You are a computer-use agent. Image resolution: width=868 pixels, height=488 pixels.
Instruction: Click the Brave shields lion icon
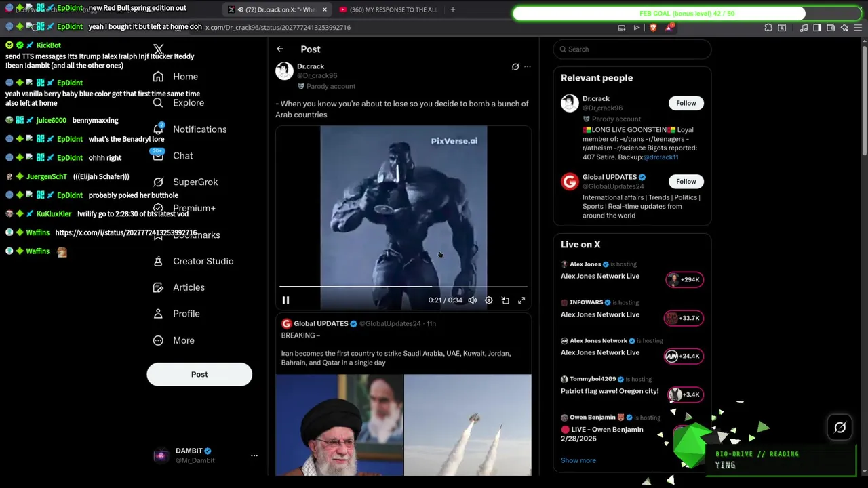653,28
